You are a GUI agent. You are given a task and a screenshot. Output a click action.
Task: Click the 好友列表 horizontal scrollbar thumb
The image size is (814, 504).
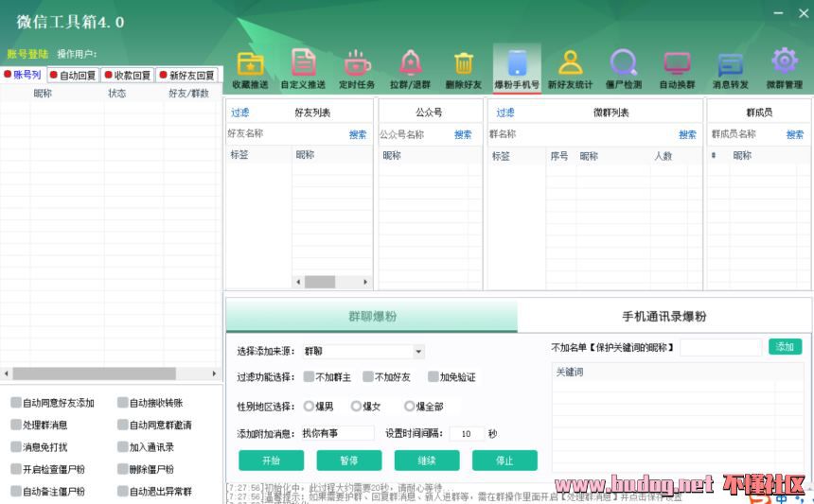pos(320,282)
